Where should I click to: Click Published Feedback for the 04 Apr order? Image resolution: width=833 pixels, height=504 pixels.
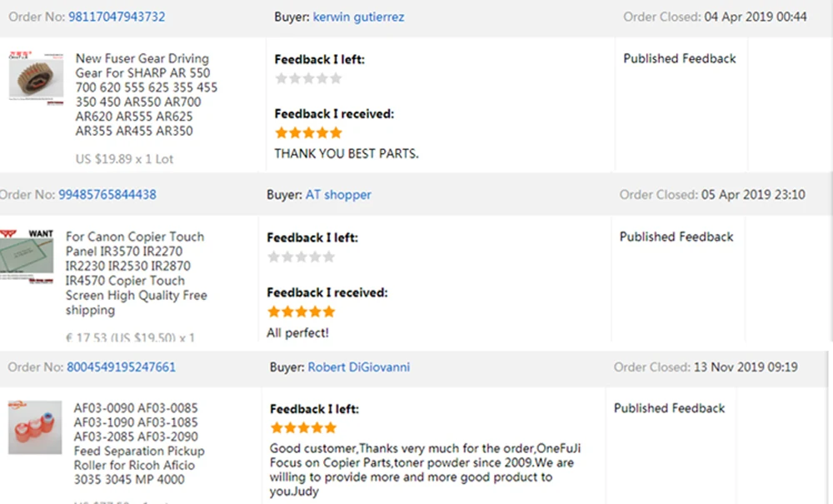tap(680, 59)
